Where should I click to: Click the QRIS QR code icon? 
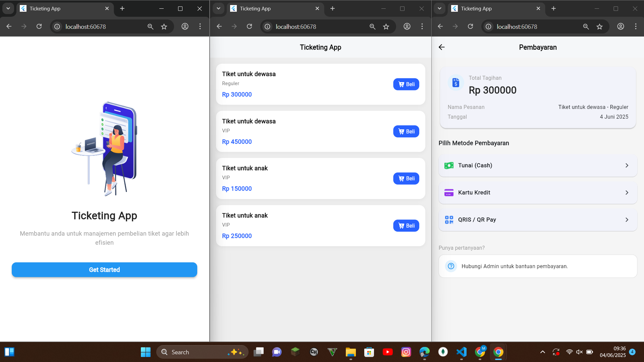449,220
